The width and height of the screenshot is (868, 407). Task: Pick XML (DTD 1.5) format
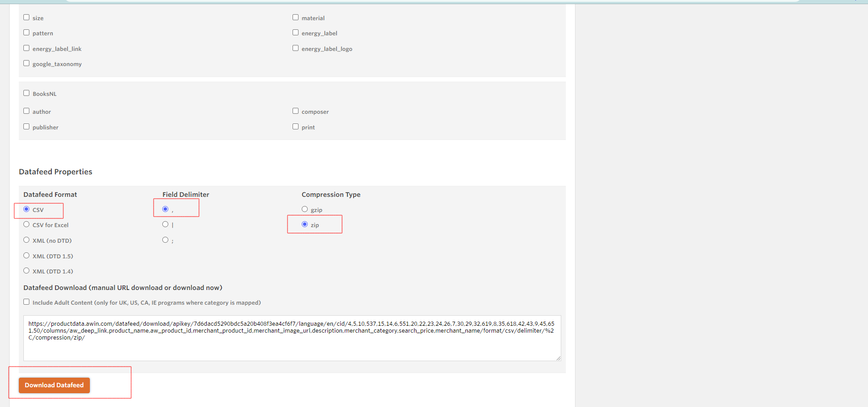click(27, 256)
